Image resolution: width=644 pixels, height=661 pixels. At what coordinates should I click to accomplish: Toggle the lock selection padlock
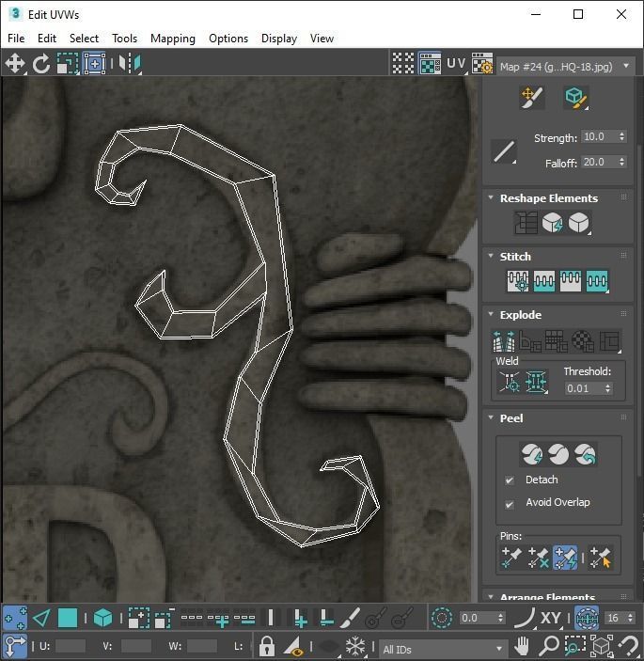coord(266,646)
